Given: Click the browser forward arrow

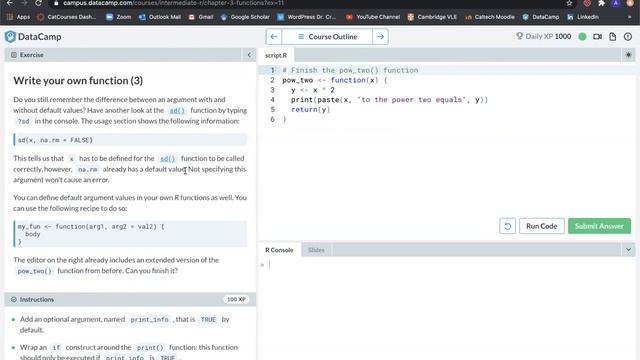Looking at the screenshot, I should tap(24, 3).
